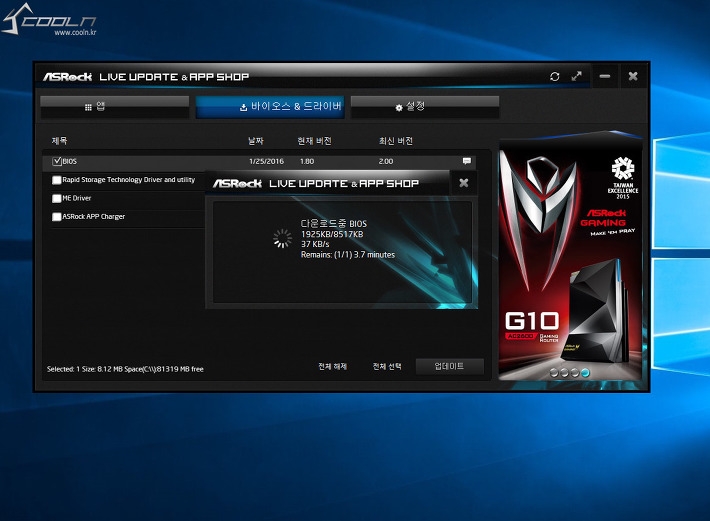This screenshot has width=710, height=521.
Task: Check the ME Driver checkbox
Action: (x=57, y=198)
